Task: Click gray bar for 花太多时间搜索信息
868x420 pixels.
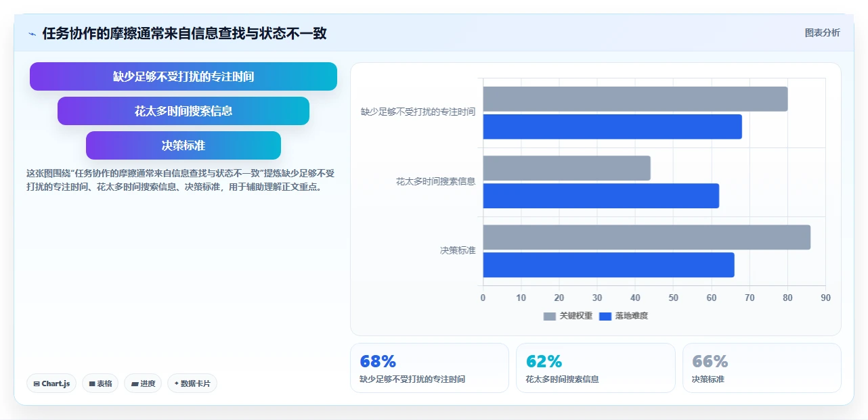Action: pyautogui.click(x=567, y=168)
